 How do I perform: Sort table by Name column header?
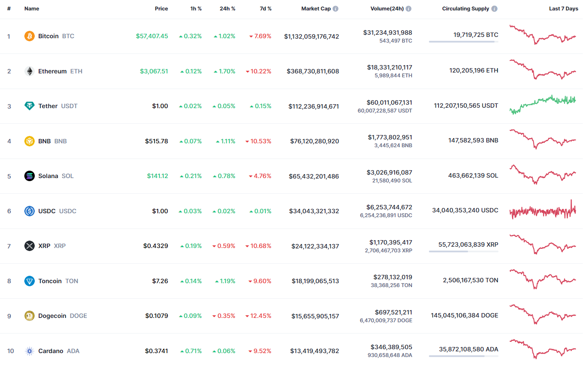(x=32, y=9)
